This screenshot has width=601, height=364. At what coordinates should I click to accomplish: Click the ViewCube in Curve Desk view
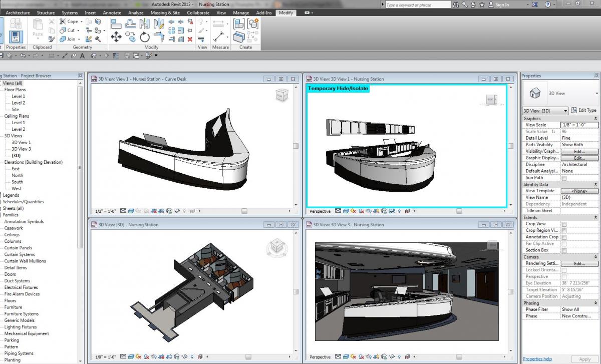pos(282,94)
